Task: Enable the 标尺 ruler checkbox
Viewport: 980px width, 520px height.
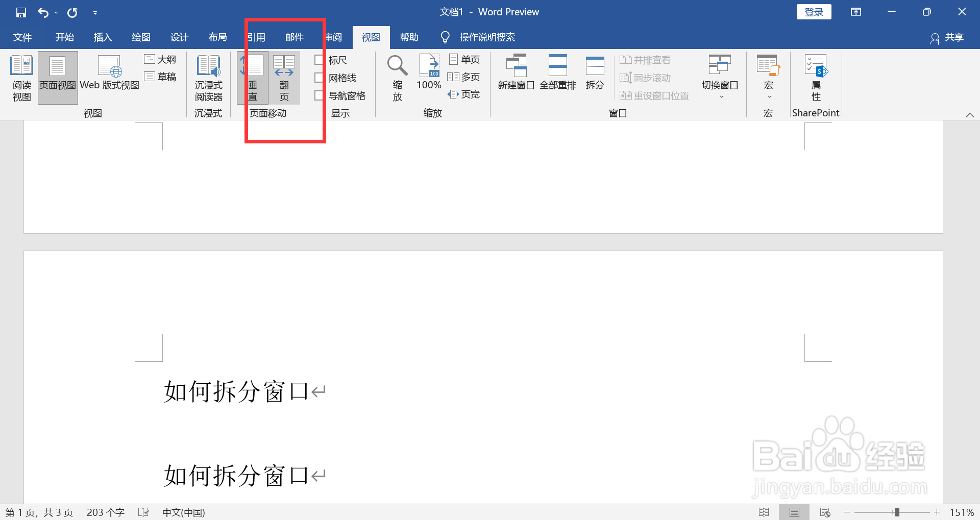Action: 320,60
